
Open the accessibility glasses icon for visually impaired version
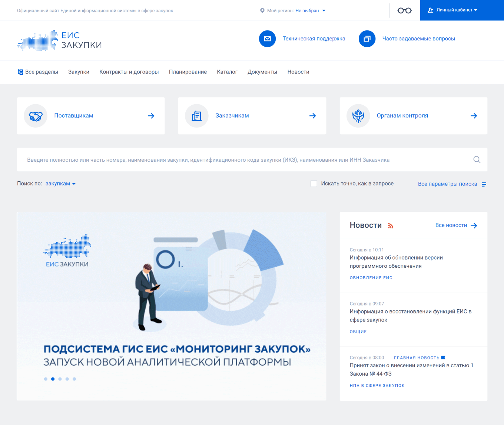(404, 10)
